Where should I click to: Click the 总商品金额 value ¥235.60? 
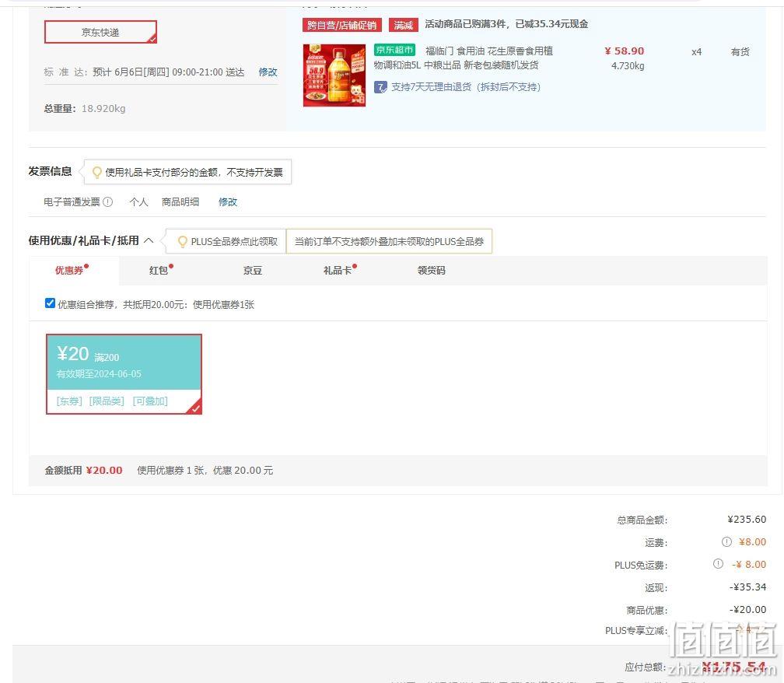pos(747,520)
